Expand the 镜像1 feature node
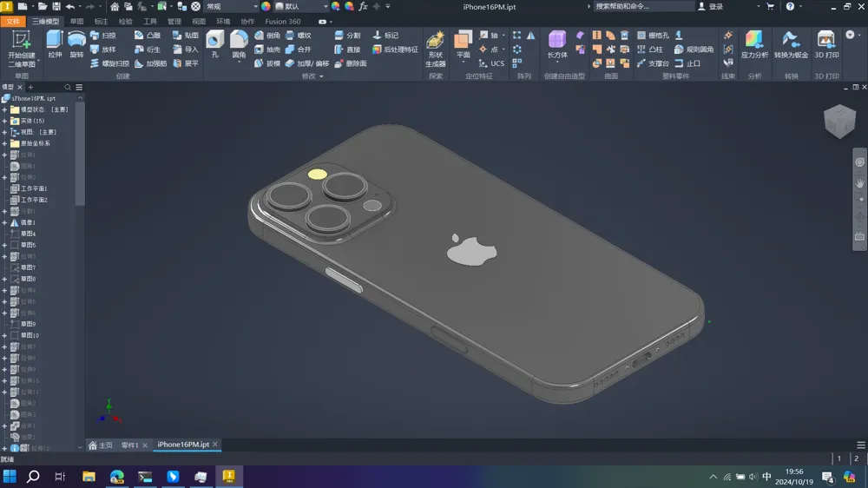Image resolution: width=868 pixels, height=488 pixels. click(4, 222)
